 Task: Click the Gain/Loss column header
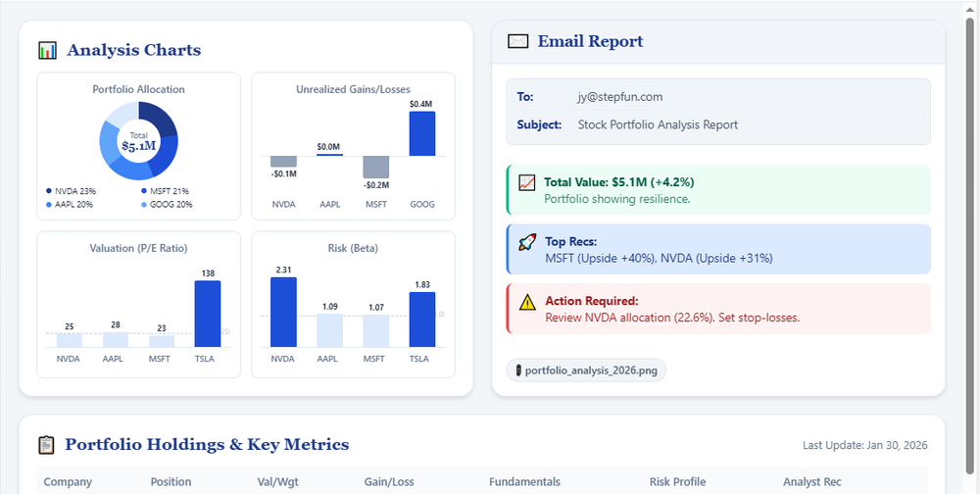click(x=389, y=482)
